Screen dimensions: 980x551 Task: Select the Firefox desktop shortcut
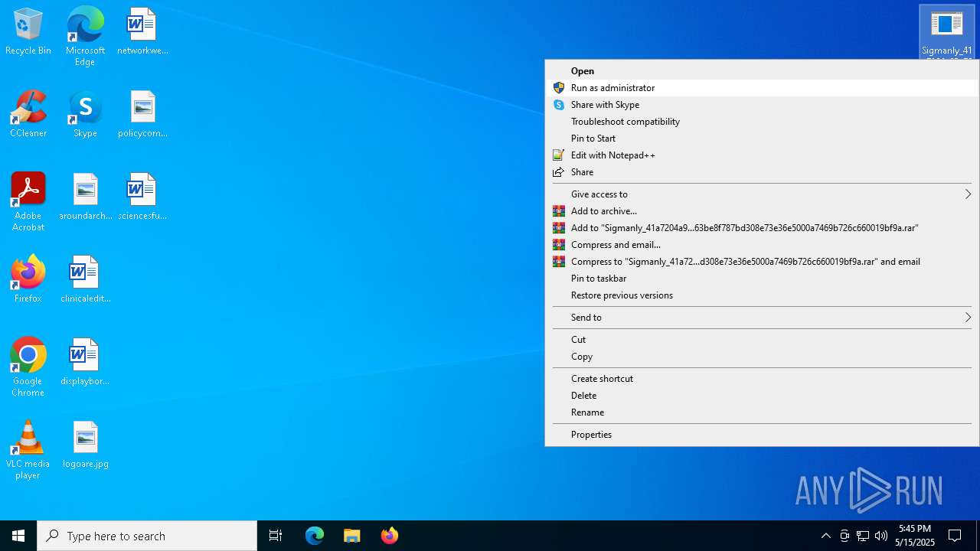28,279
